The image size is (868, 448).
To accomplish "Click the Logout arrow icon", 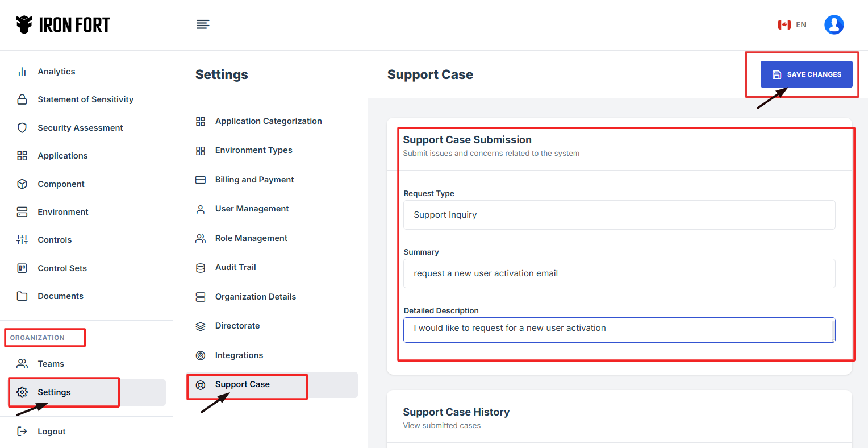I will [22, 432].
